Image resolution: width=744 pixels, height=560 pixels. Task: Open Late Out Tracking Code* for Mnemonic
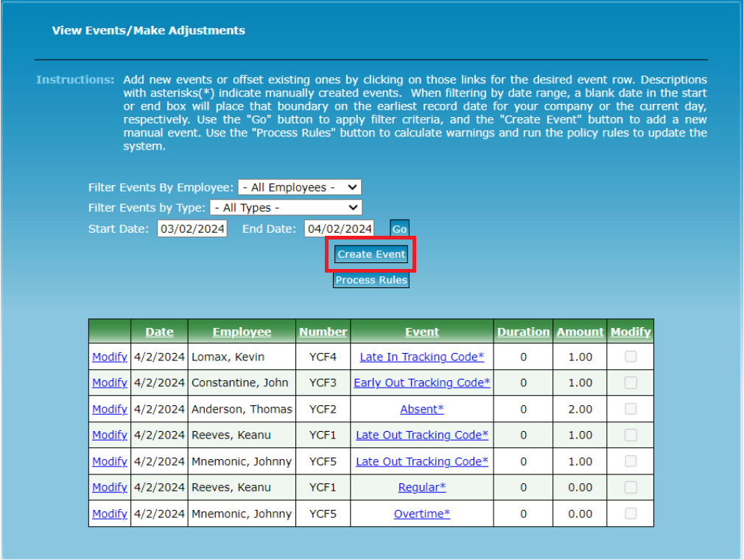tap(422, 461)
